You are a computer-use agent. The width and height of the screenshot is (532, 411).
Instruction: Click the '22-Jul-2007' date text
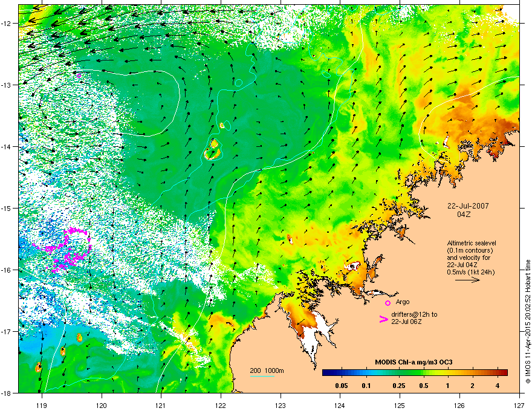click(468, 206)
